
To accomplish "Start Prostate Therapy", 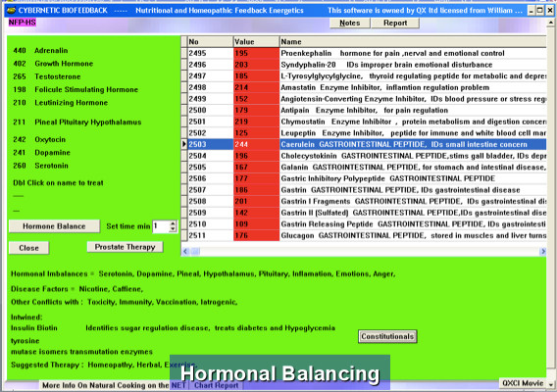I will coord(126,247).
